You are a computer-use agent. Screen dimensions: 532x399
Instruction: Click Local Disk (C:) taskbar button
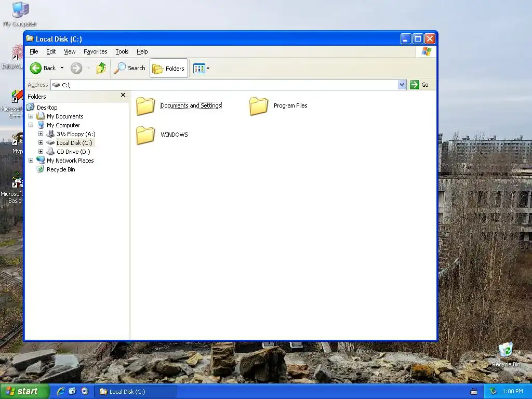point(136,392)
